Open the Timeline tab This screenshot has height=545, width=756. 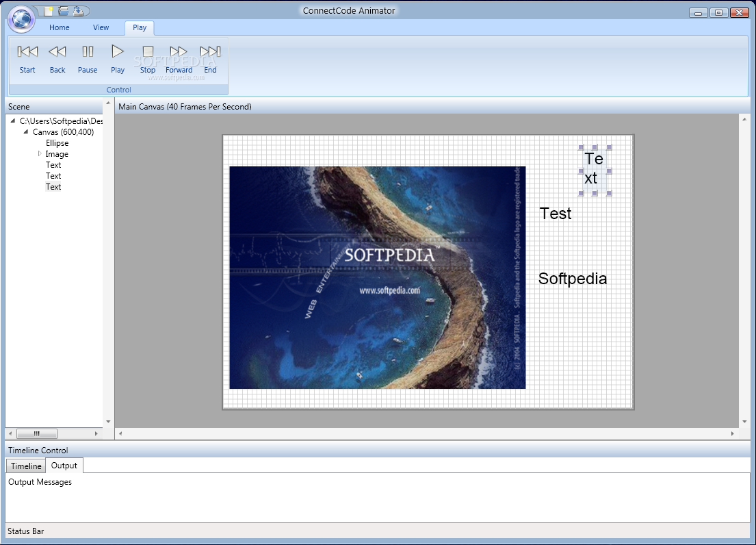click(26, 466)
